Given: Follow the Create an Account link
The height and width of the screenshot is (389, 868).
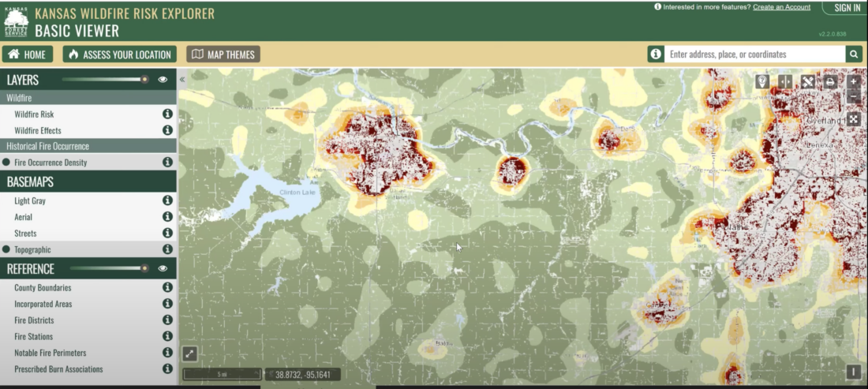Looking at the screenshot, I should [x=781, y=7].
